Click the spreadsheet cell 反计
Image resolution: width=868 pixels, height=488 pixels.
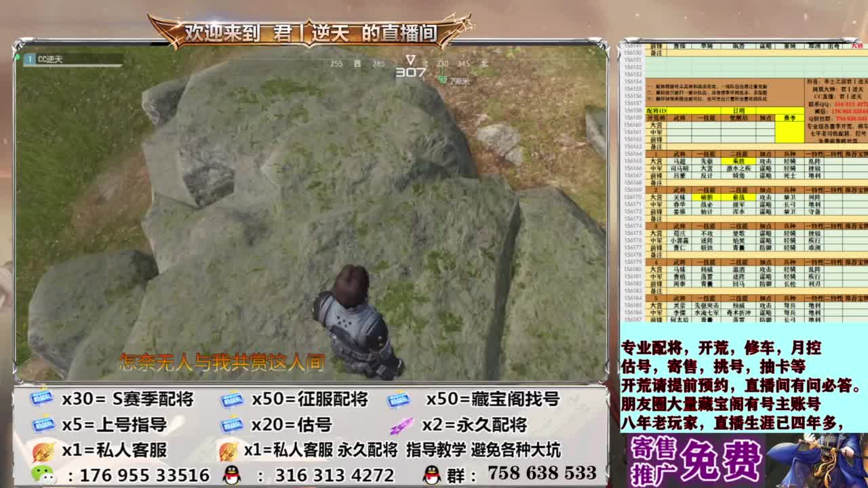(707, 176)
